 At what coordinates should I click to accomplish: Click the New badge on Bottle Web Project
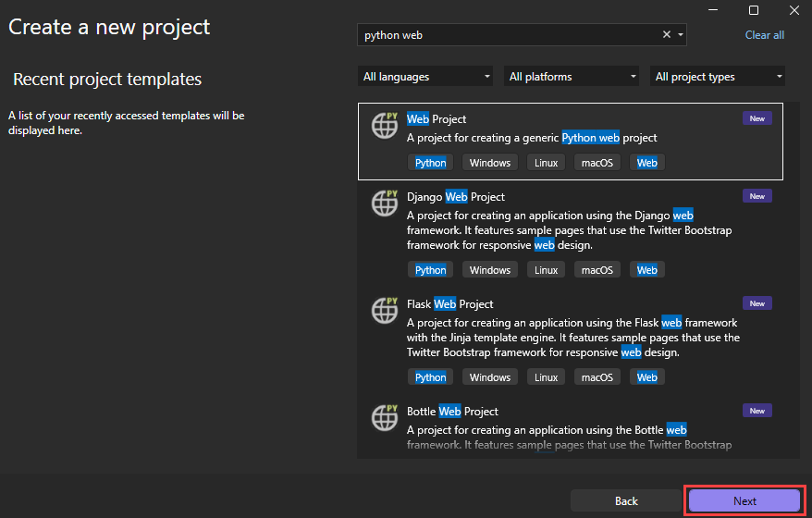click(757, 411)
